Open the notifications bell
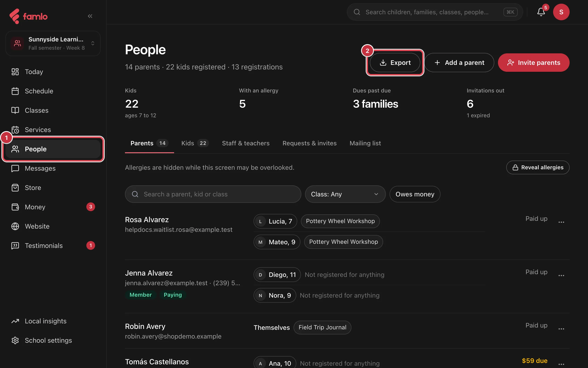The width and height of the screenshot is (588, 368). [x=541, y=12]
